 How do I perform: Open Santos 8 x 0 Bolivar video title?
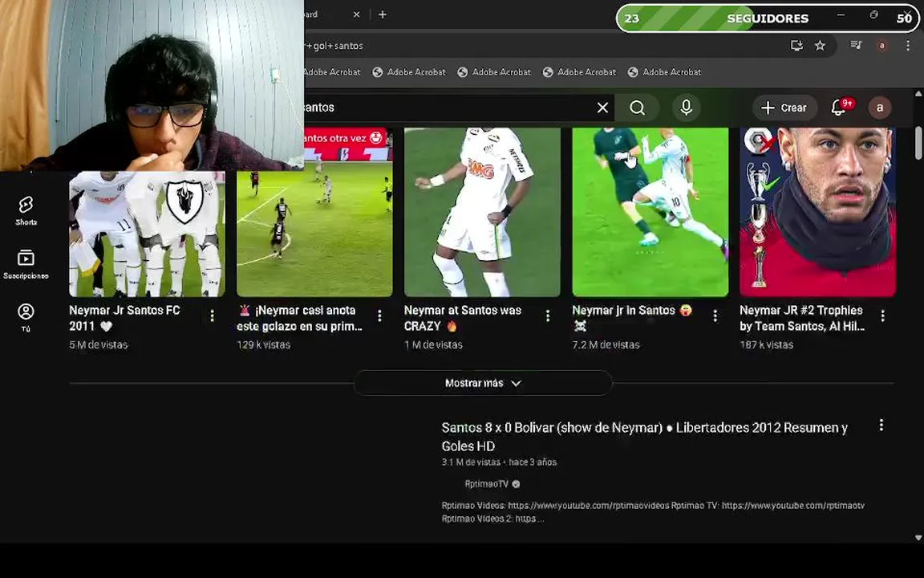644,437
